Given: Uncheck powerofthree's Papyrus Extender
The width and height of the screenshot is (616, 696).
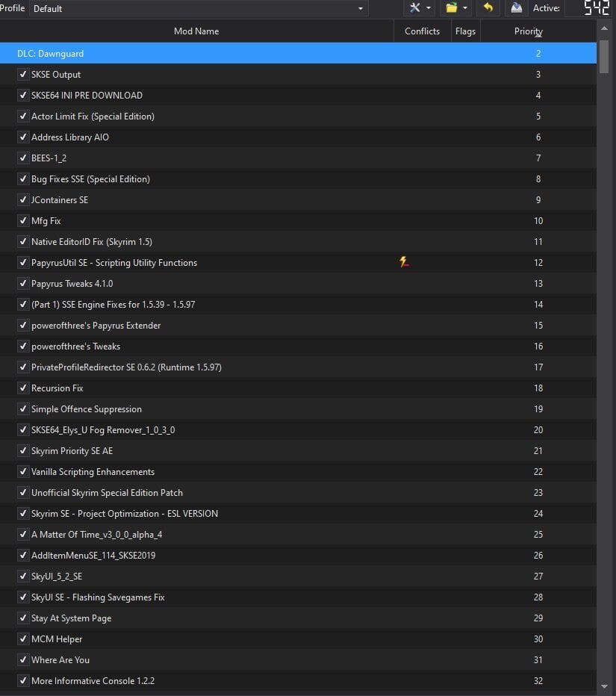Looking at the screenshot, I should [x=23, y=325].
